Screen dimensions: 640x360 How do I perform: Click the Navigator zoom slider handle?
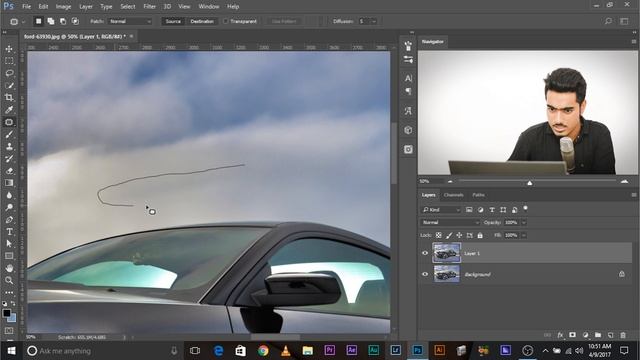pos(529,183)
